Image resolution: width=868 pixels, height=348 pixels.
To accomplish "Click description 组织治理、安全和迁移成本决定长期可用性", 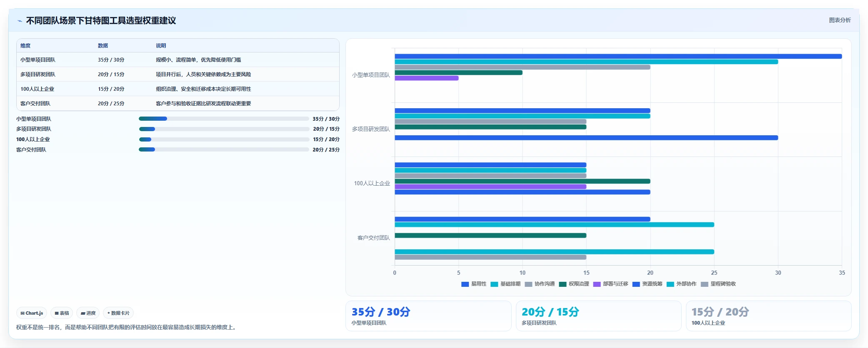I will 203,89.
